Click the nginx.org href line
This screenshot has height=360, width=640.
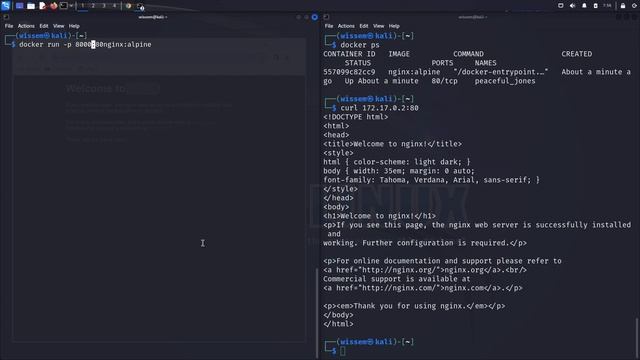click(425, 270)
